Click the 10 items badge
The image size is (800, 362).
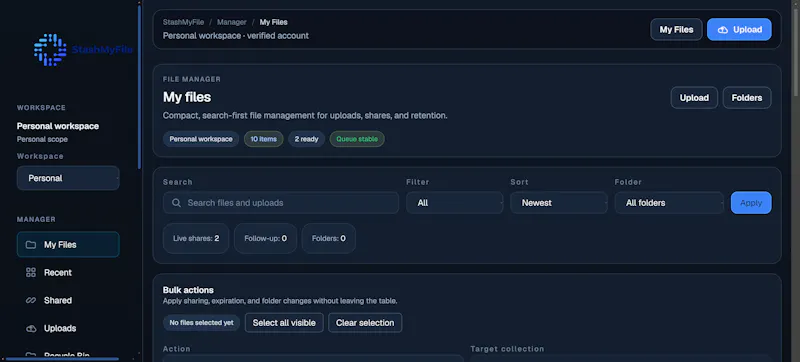pos(263,139)
